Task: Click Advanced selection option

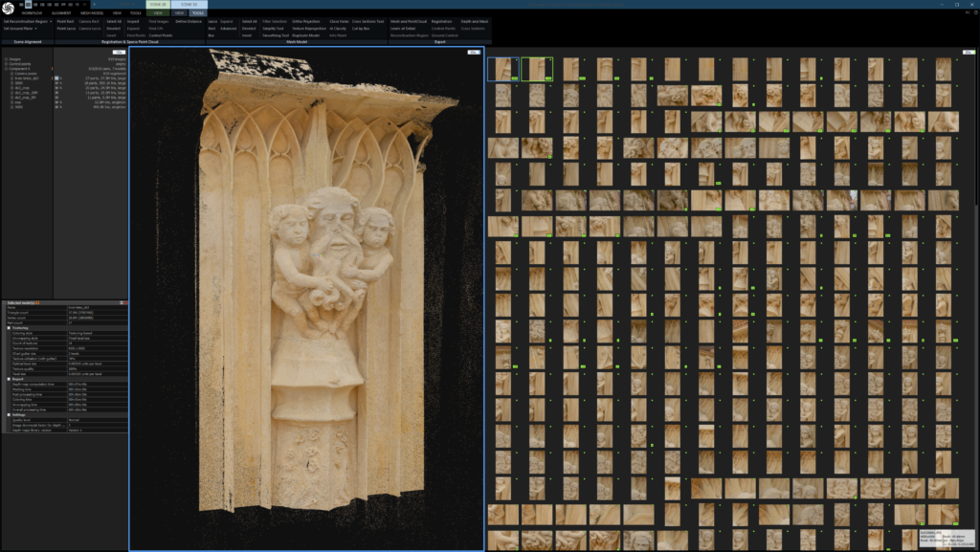Action: [228, 28]
